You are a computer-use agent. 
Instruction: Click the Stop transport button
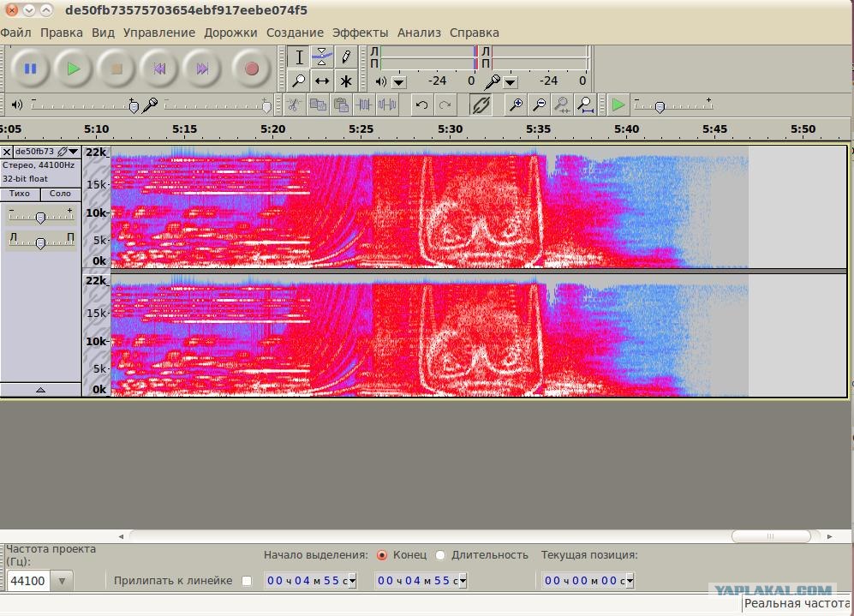pos(116,69)
